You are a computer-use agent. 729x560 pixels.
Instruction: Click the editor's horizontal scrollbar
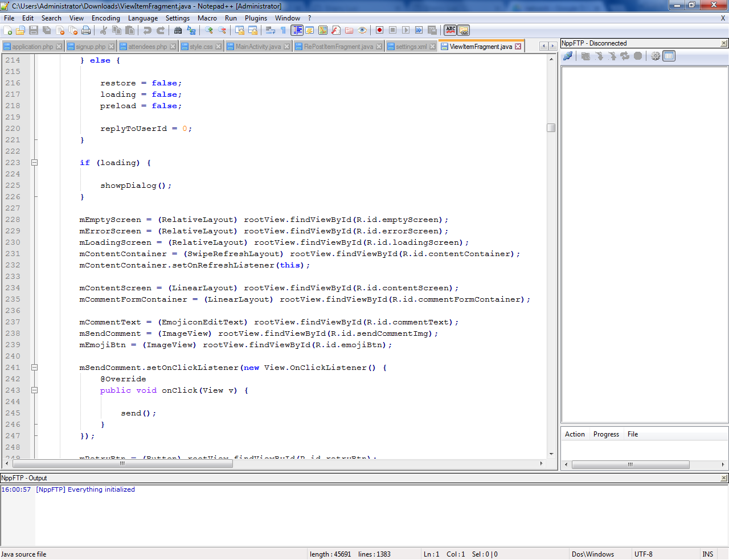coord(122,464)
